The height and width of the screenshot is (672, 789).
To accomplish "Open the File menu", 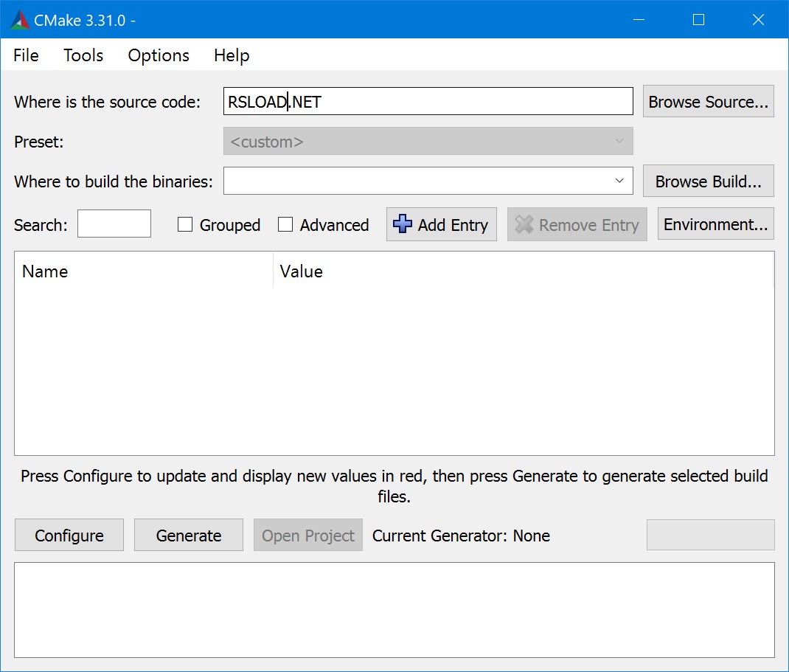I will point(25,55).
